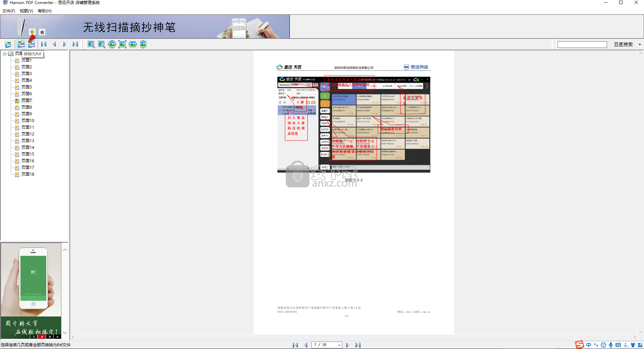The height and width of the screenshot is (349, 644).
Task: Click bottom next-page arrow
Action: coord(347,345)
